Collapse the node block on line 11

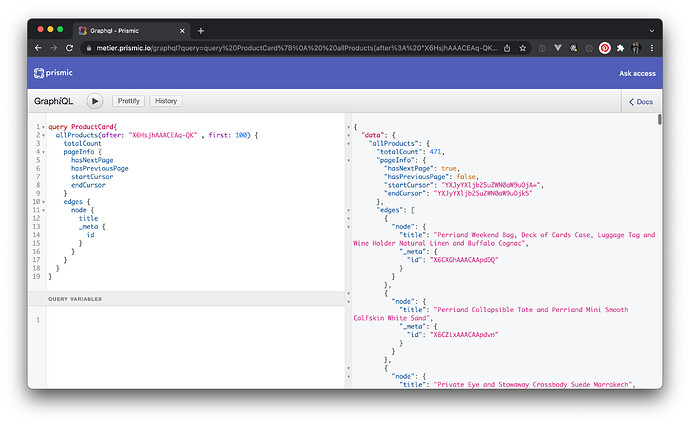pyautogui.click(x=43, y=209)
